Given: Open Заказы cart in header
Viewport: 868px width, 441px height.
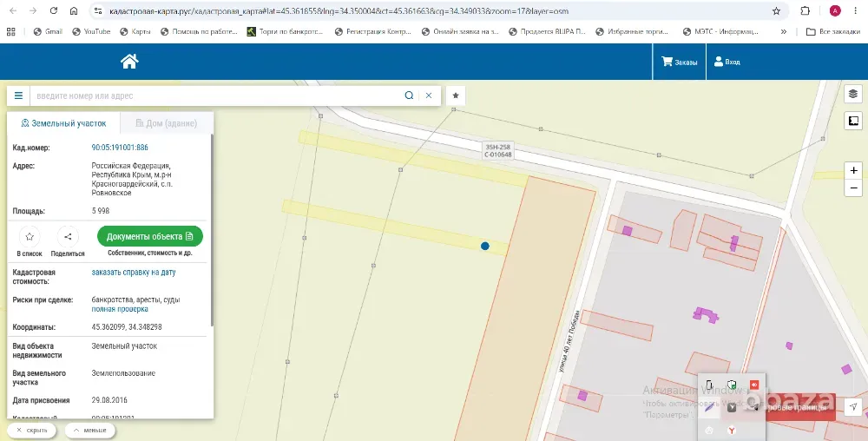Looking at the screenshot, I should point(680,62).
